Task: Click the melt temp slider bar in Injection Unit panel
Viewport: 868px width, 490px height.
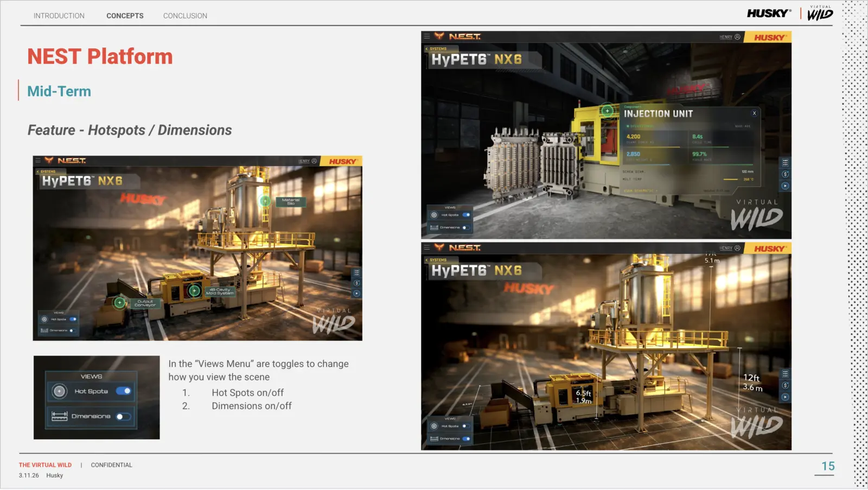Action: (x=731, y=179)
